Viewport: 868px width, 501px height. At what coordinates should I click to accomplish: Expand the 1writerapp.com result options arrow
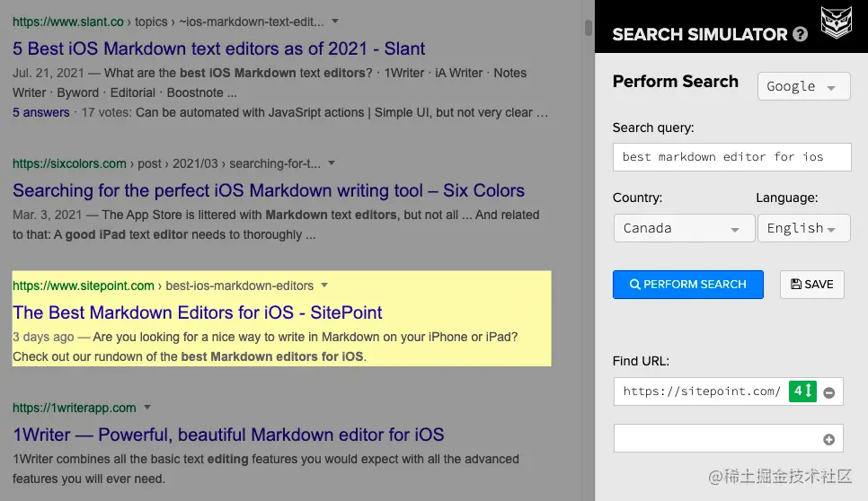[147, 408]
